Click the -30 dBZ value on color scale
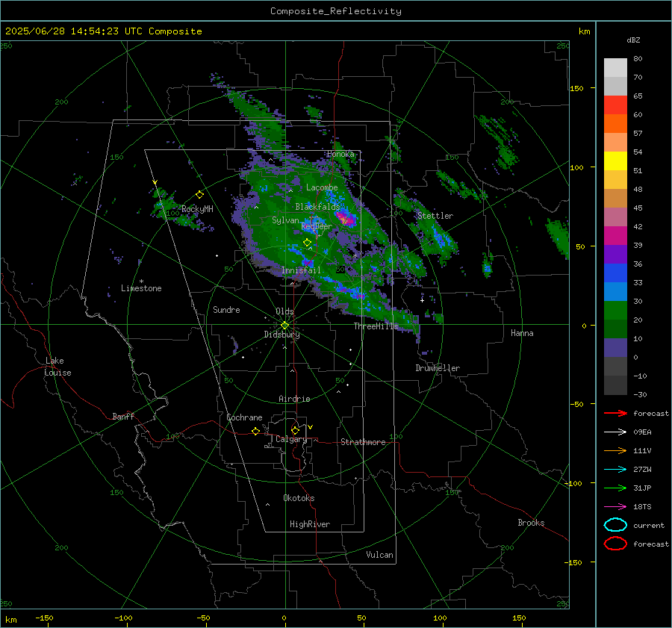 tap(640, 394)
